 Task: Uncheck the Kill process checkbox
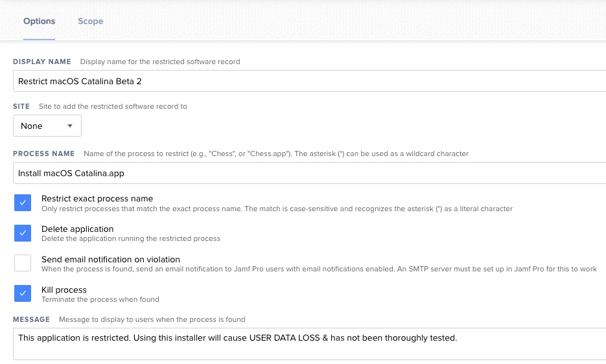click(x=23, y=293)
